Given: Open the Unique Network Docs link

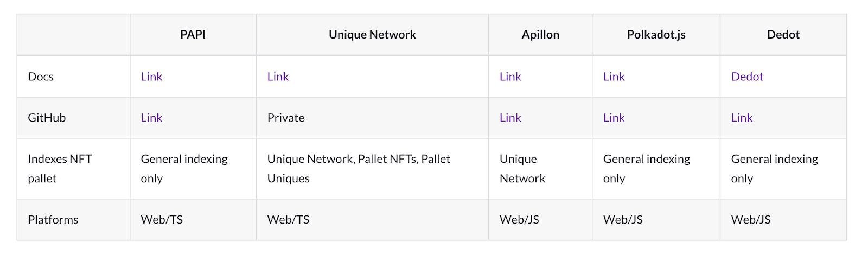Looking at the screenshot, I should click(278, 77).
